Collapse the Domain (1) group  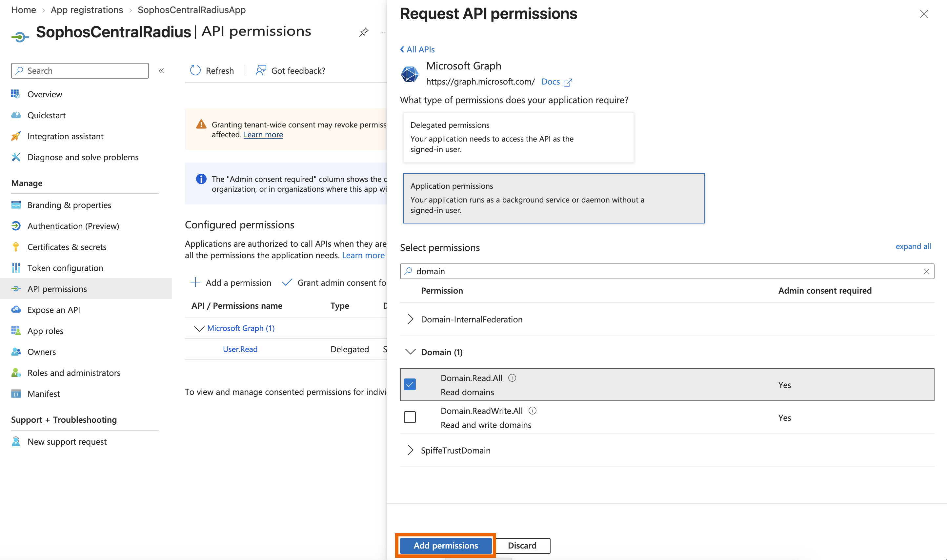point(410,352)
